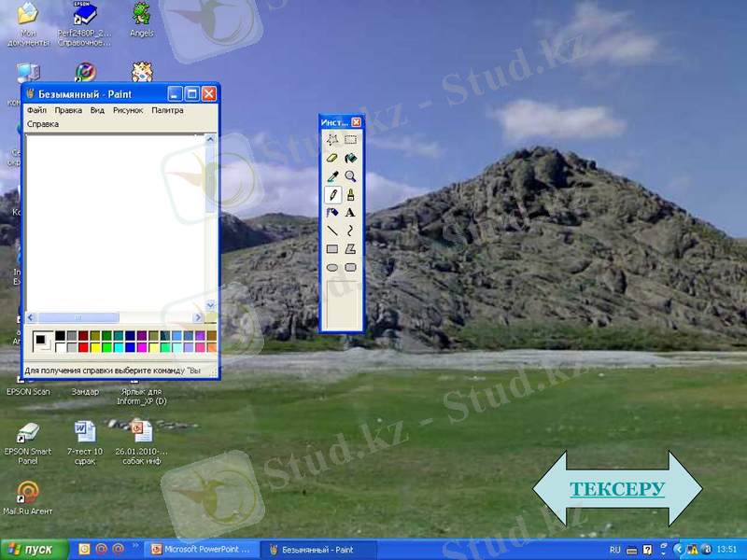
Task: Open the Палитра menu
Action: tap(168, 110)
